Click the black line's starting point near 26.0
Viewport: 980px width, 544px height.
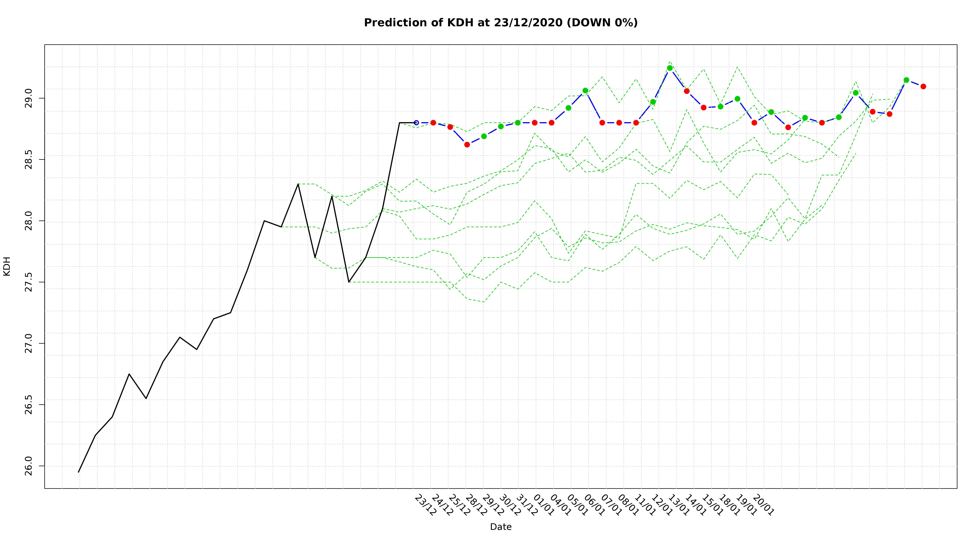(79, 472)
